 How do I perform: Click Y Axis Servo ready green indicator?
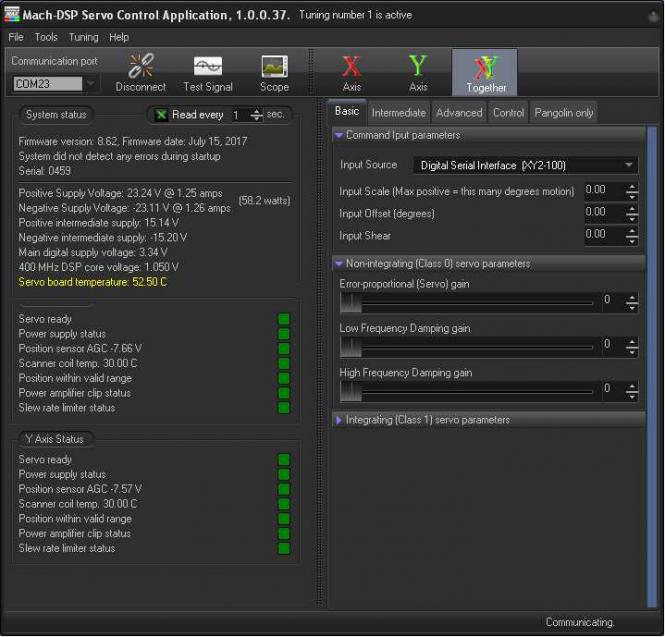(284, 460)
